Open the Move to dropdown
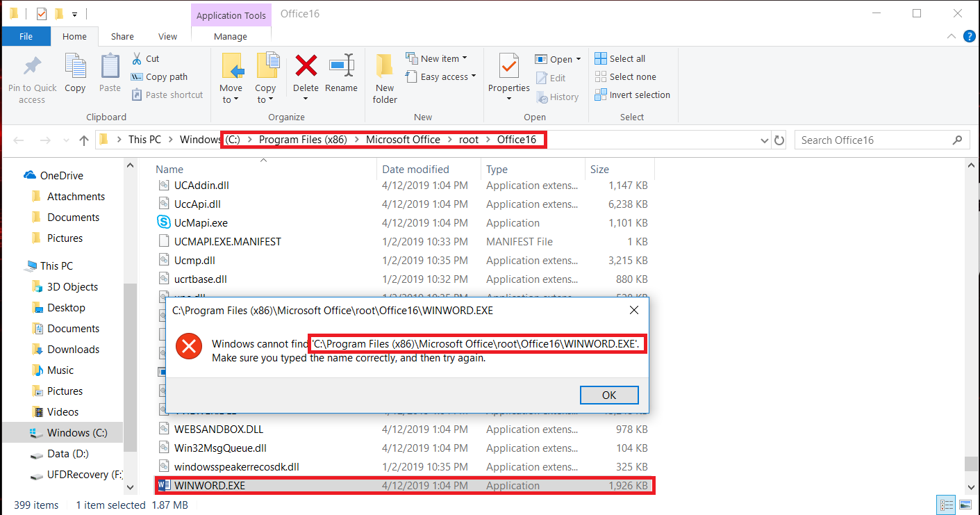The height and width of the screenshot is (515, 980). [x=231, y=94]
